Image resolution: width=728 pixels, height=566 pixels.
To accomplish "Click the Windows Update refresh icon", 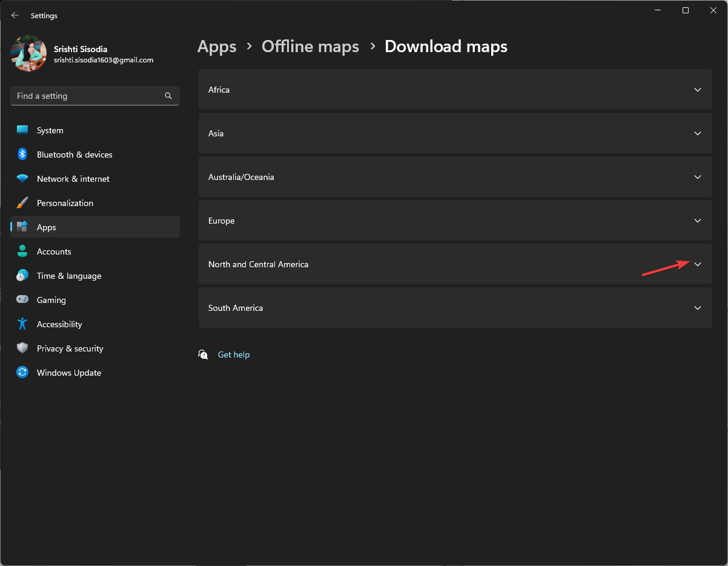I will point(22,373).
